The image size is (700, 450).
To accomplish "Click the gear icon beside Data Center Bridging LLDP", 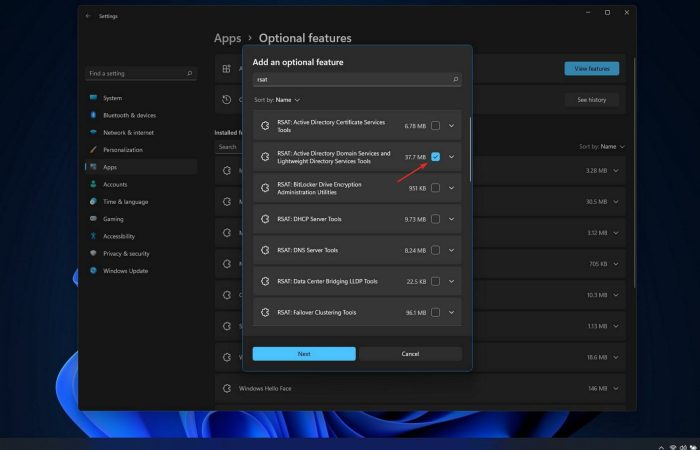I will coord(265,281).
